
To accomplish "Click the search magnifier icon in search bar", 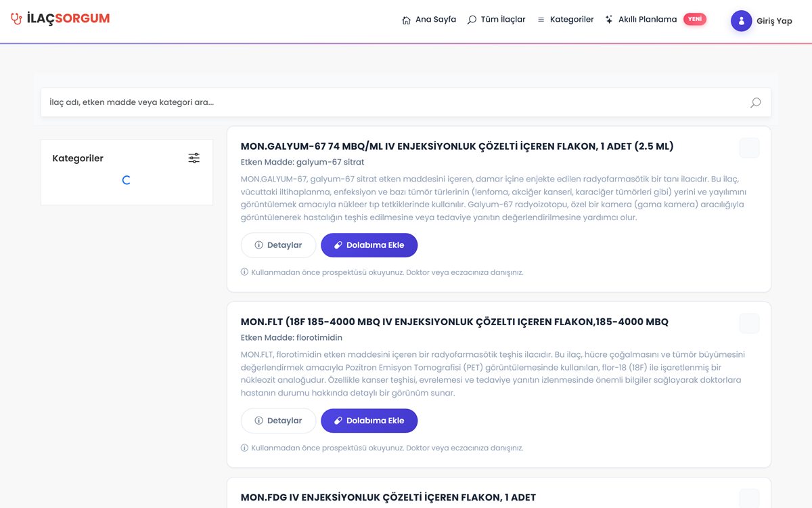I will (x=756, y=103).
